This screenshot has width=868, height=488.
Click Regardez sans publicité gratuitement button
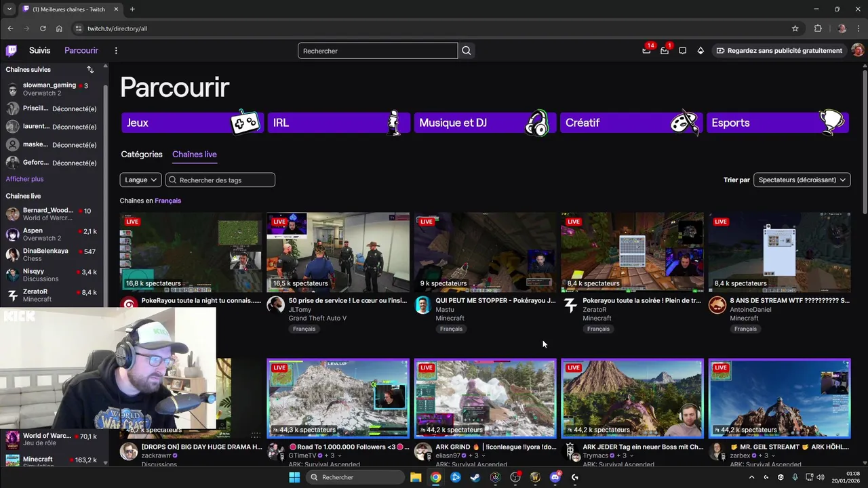coord(779,50)
